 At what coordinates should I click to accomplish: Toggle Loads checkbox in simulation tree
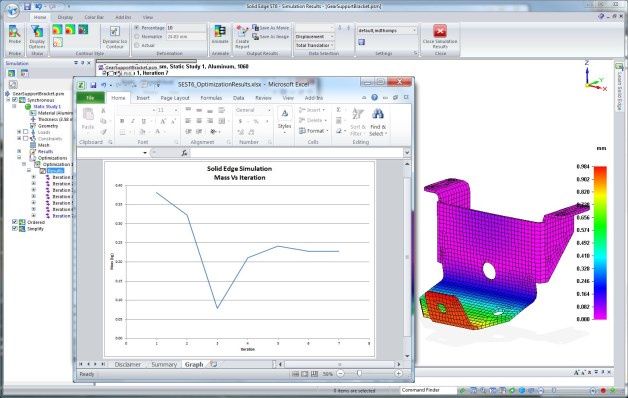point(26,132)
